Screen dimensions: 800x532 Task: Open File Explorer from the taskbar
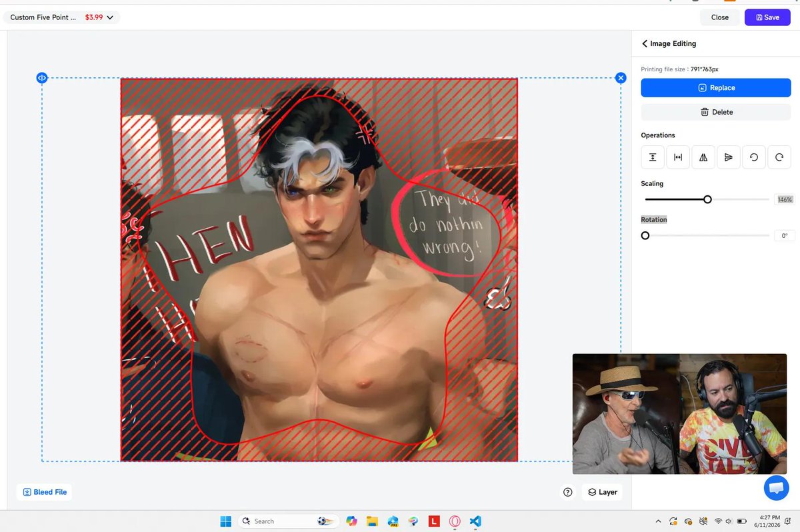(x=372, y=521)
